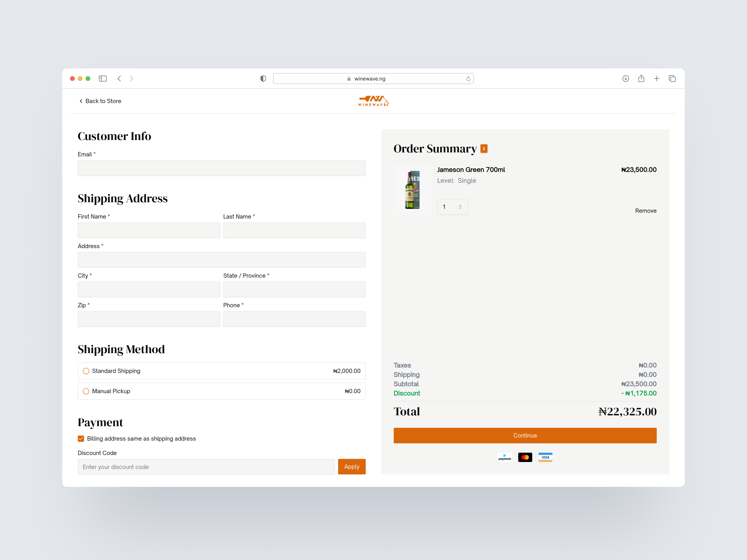Screen dimensions: 747x560
Task: Go back with the browser back arrow
Action: (119, 79)
